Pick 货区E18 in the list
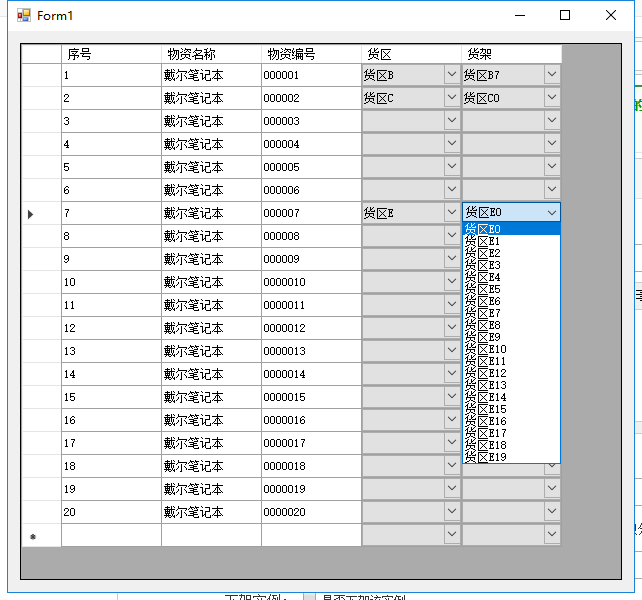The height and width of the screenshot is (600, 642). 511,445
